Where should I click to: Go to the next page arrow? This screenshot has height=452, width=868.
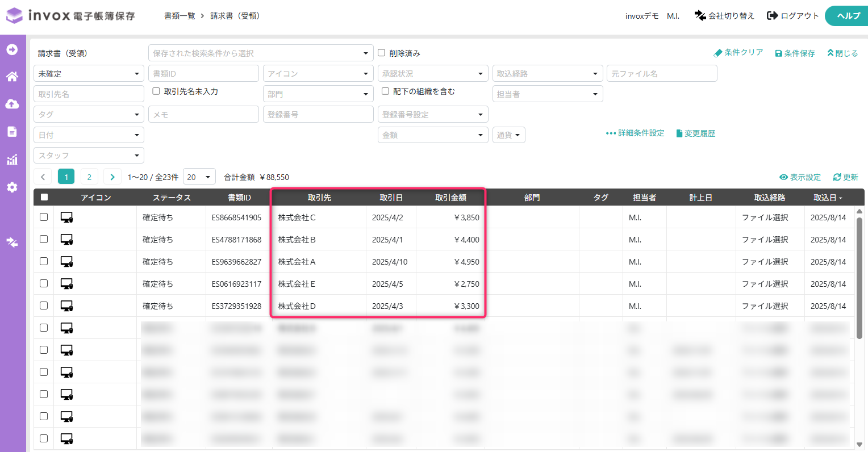[112, 177]
